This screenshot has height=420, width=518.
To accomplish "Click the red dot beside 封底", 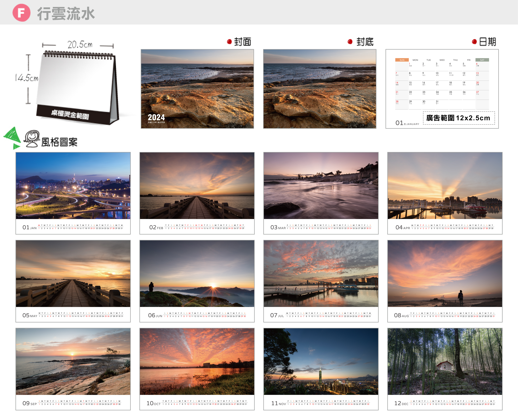I will [350, 42].
